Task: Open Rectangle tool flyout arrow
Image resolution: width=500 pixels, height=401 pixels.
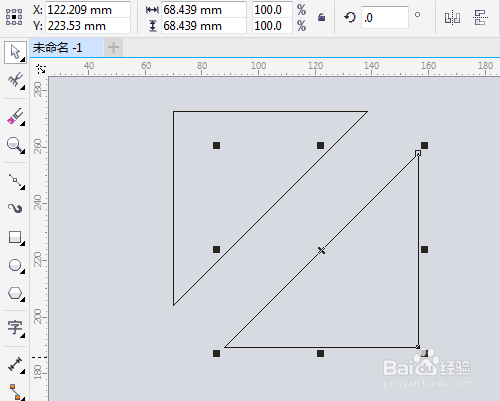Action: (x=23, y=244)
